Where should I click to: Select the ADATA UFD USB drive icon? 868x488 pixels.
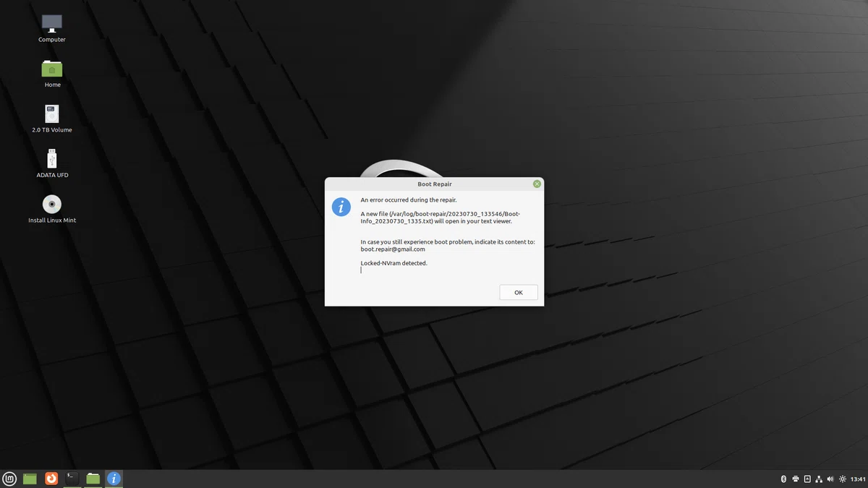52,158
